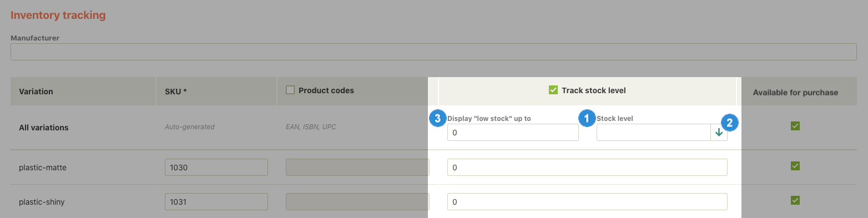Click plastic-shiny stock level field

(587, 202)
